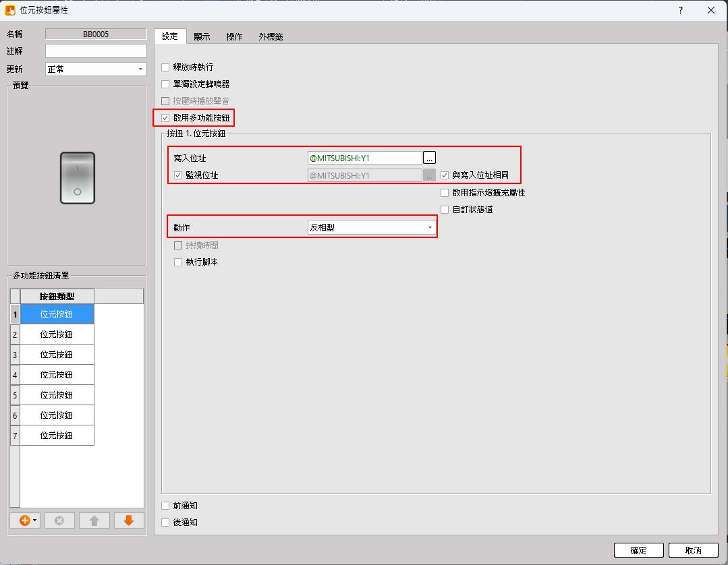Click the app icon in the title bar

click(10, 10)
